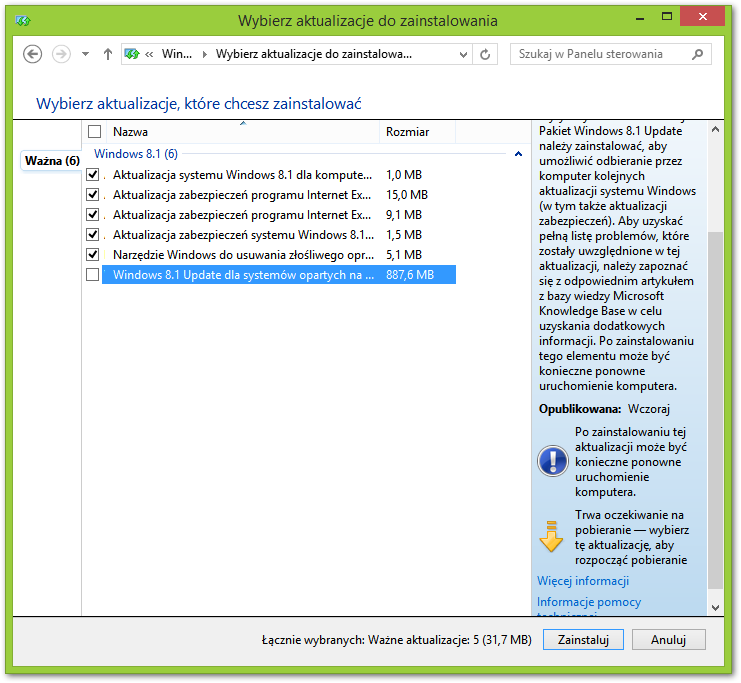The width and height of the screenshot is (741, 683).
Task: Click the blue exclamation restart info icon
Action: pos(552,461)
